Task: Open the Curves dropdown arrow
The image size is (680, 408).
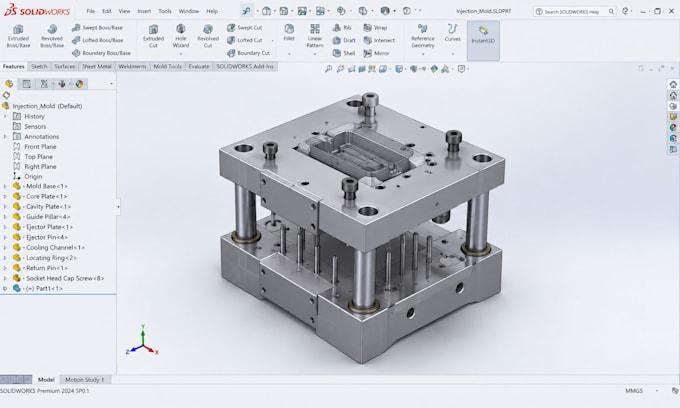Action: click(453, 54)
